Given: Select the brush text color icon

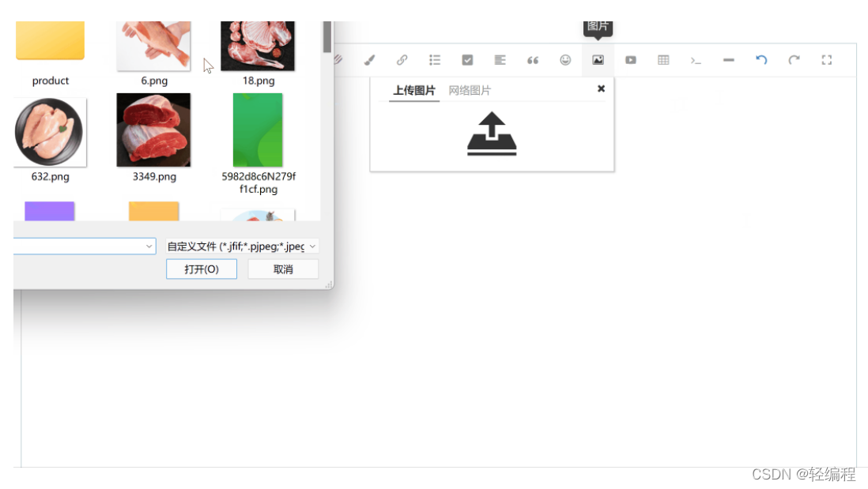Looking at the screenshot, I should coord(369,60).
